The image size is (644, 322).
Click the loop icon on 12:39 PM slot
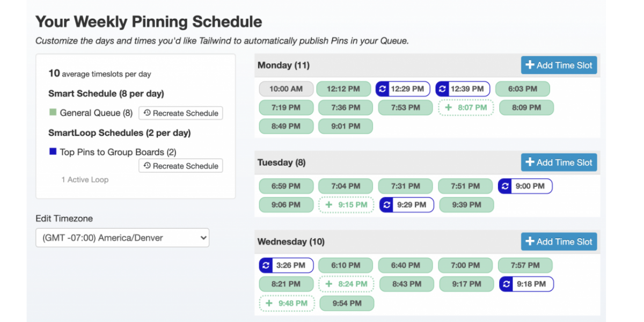pos(442,89)
